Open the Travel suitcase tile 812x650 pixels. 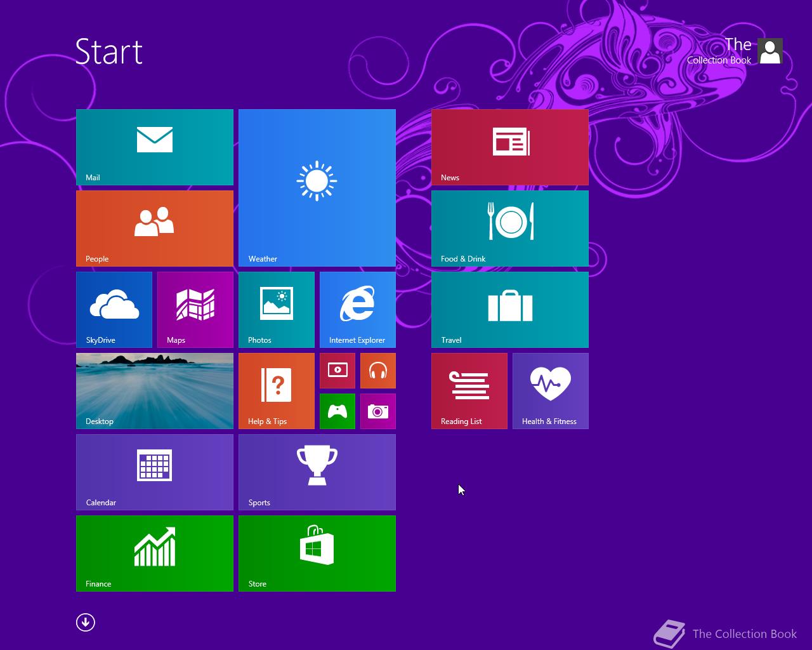(510, 310)
